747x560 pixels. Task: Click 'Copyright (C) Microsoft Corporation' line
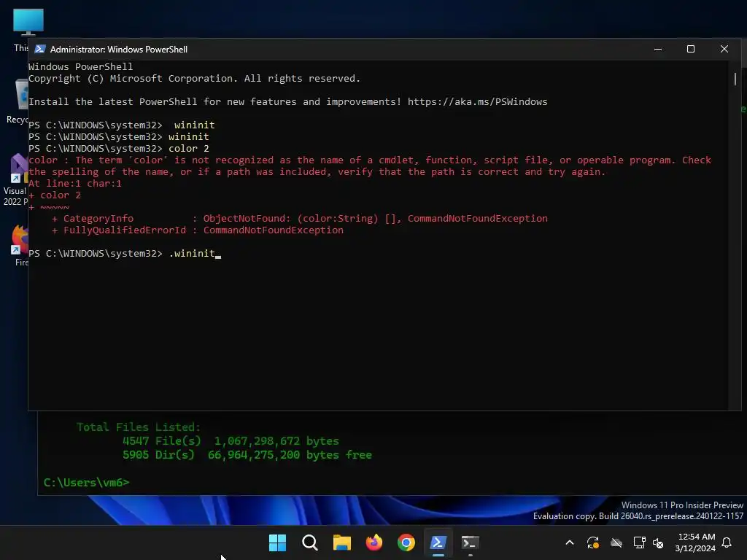[194, 79]
